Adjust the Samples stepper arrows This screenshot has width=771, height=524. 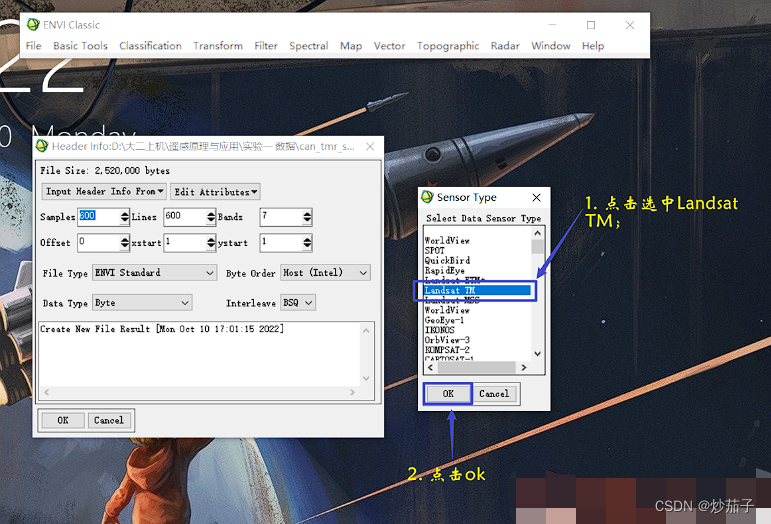pyautogui.click(x=125, y=216)
